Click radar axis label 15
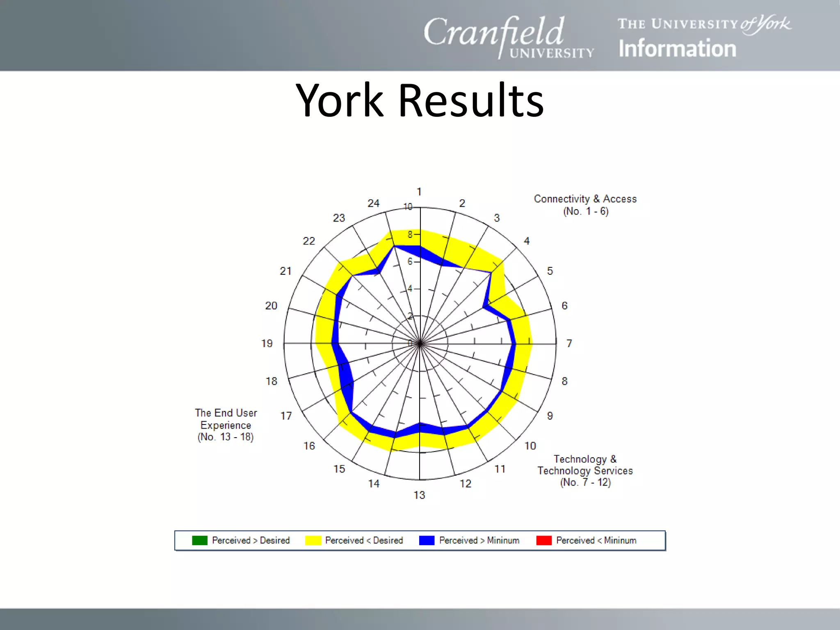Image resolution: width=840 pixels, height=630 pixels. (339, 469)
